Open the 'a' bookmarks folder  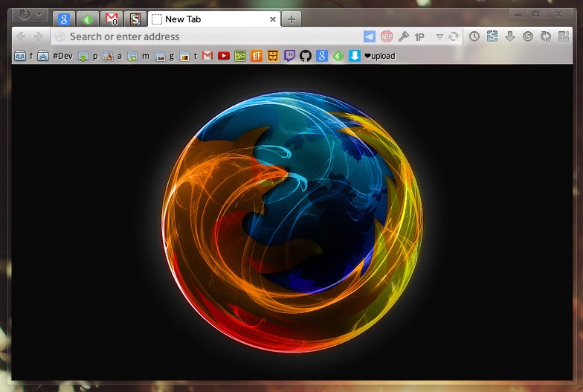coord(112,57)
